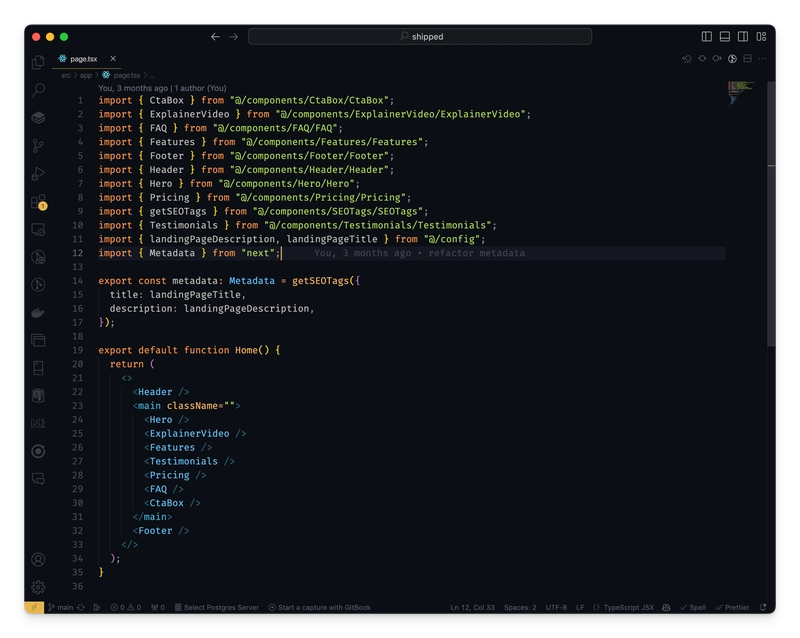Start a capture with GitBook
Image resolution: width=800 pixels, height=638 pixels.
coord(319,607)
